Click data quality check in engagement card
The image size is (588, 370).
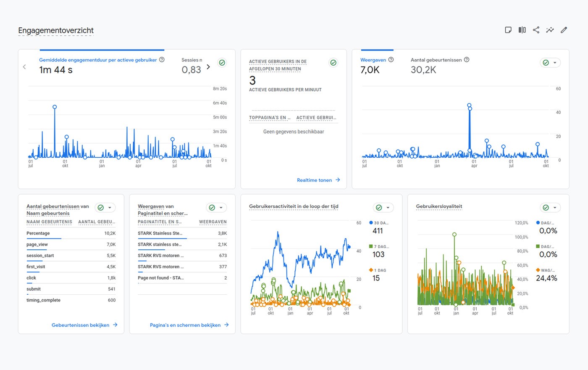tap(222, 63)
